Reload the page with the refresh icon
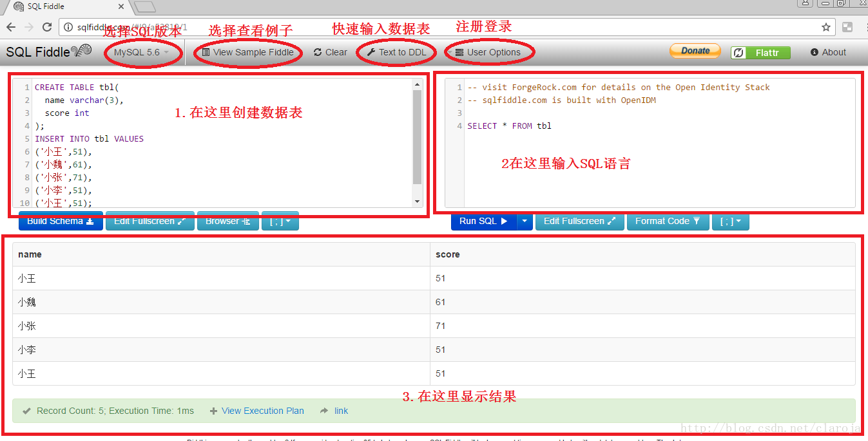The height and width of the screenshot is (441, 868). tap(47, 27)
